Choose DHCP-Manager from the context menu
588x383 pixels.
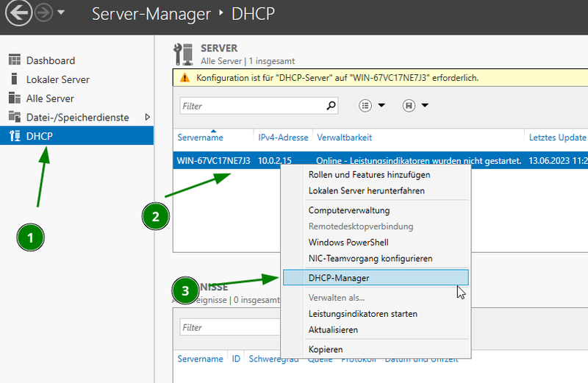point(339,278)
